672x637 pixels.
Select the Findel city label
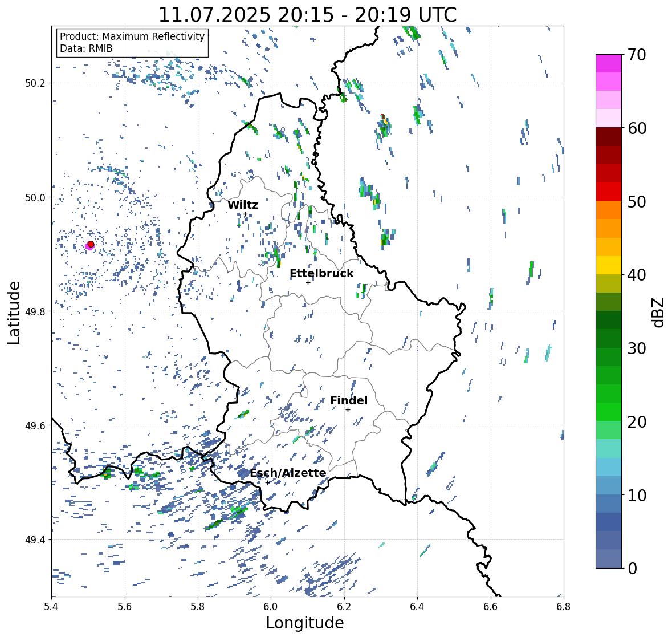pos(349,400)
